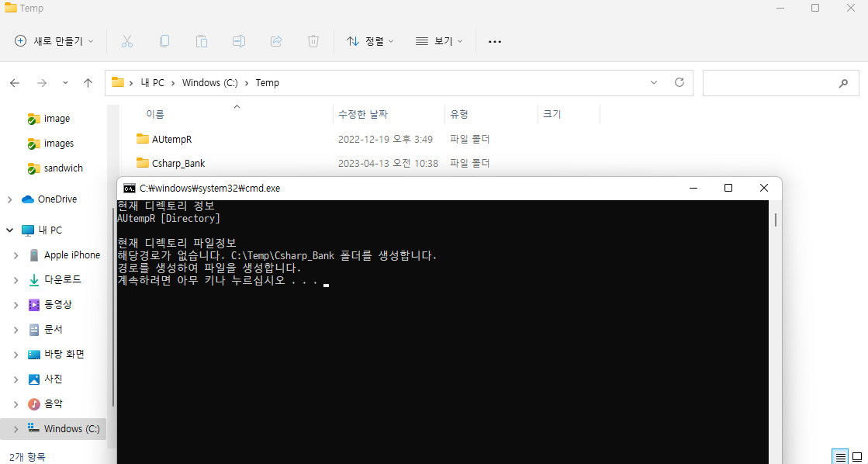Select 다운로드 in navigation pane
The height and width of the screenshot is (464, 868).
click(55, 280)
